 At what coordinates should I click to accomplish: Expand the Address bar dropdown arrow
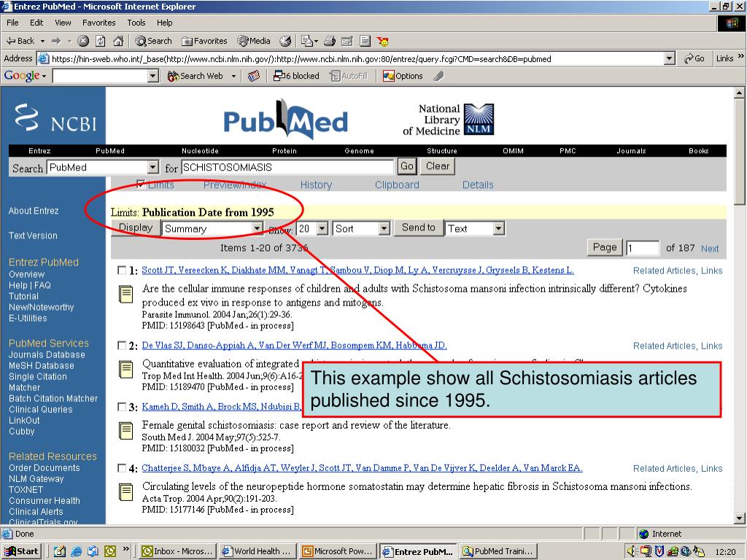click(670, 58)
